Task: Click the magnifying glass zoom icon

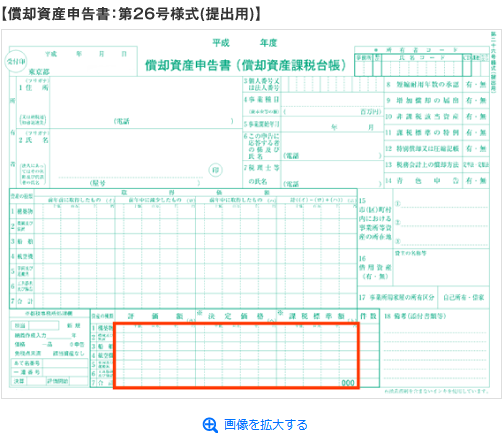Action: [x=210, y=425]
